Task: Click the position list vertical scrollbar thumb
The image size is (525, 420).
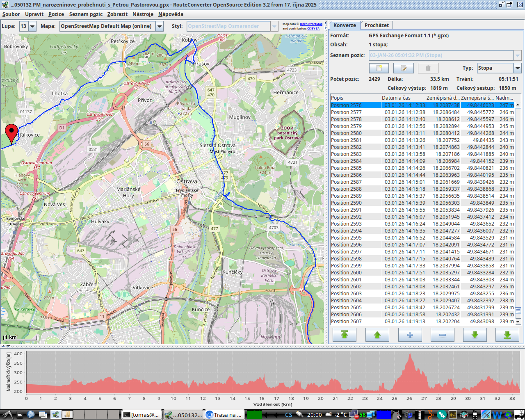Action: tap(518, 310)
